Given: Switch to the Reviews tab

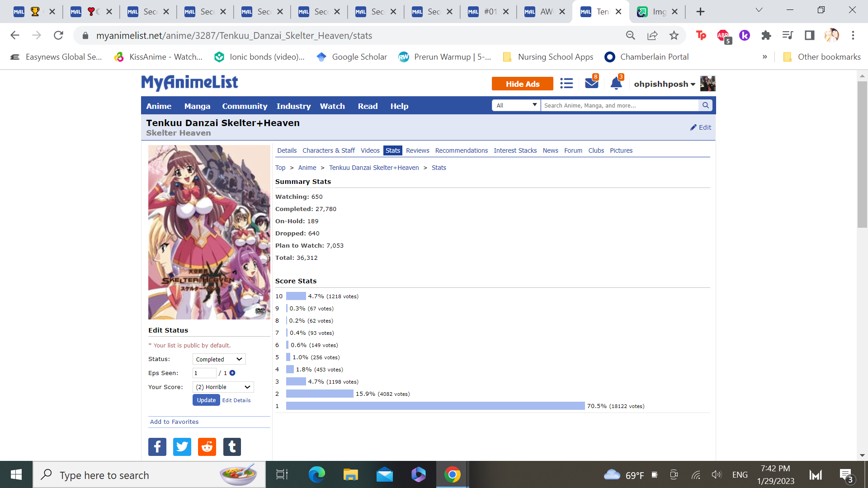Looking at the screenshot, I should [x=417, y=150].
